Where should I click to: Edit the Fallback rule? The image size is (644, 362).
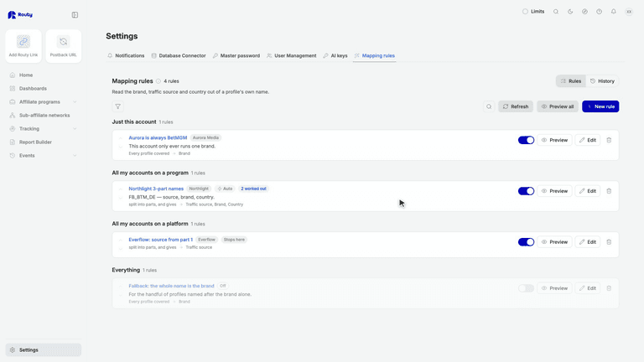[588, 288]
